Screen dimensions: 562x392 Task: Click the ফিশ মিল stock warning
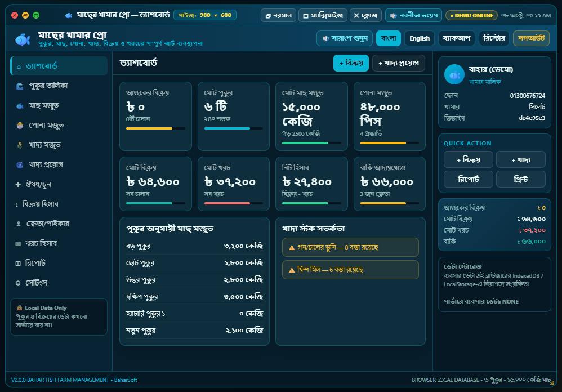click(x=350, y=270)
